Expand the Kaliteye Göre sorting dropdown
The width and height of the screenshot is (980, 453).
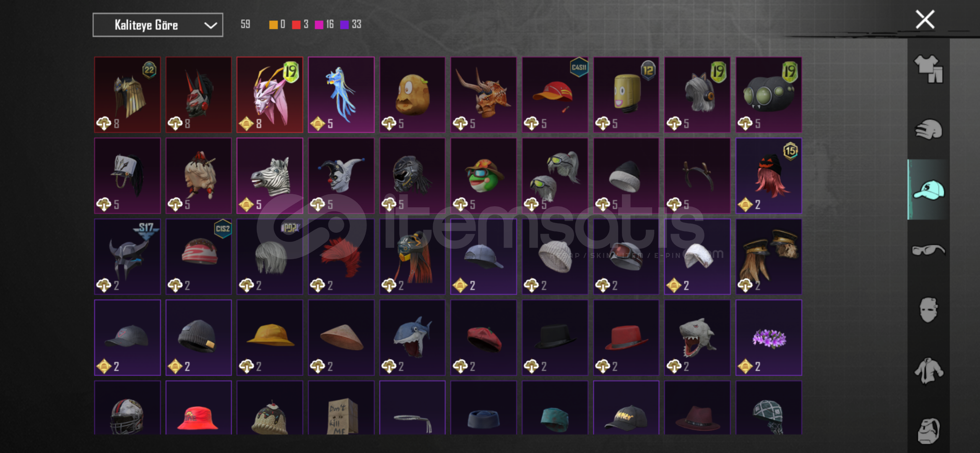(158, 25)
